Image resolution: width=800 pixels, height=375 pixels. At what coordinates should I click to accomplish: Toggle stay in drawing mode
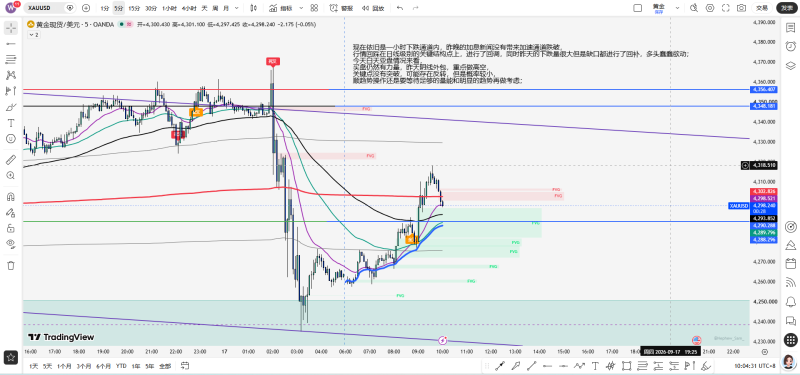click(10, 212)
